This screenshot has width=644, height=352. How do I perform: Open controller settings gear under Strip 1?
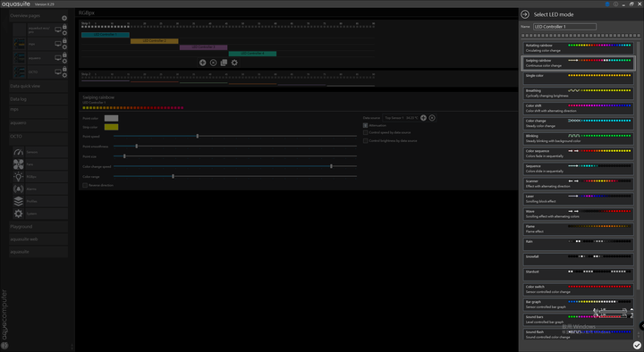click(x=234, y=63)
